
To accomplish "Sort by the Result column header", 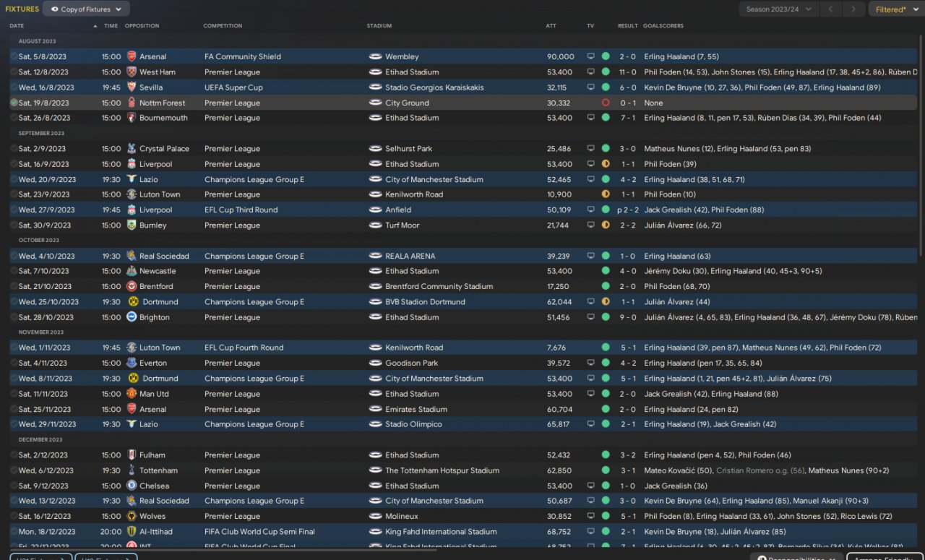I will pos(627,26).
